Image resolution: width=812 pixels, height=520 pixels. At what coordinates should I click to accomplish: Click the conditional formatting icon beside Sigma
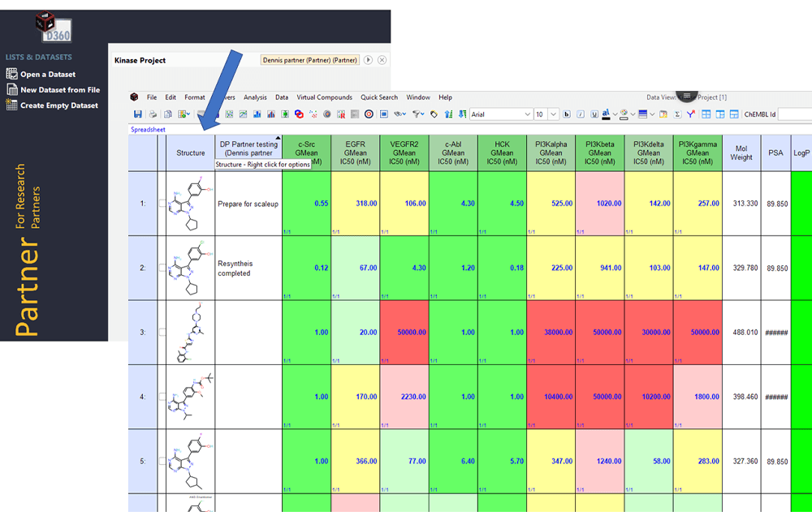click(x=663, y=114)
